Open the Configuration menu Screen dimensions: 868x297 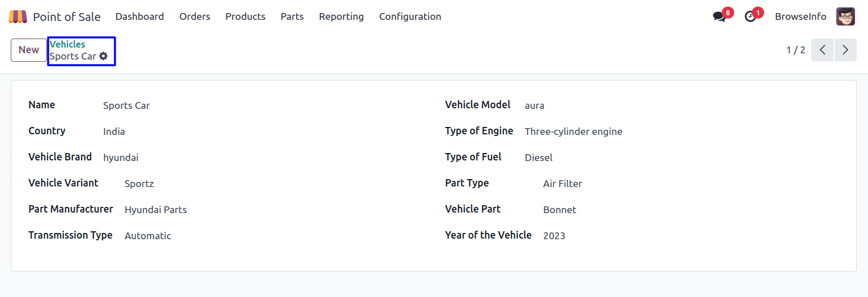(410, 17)
